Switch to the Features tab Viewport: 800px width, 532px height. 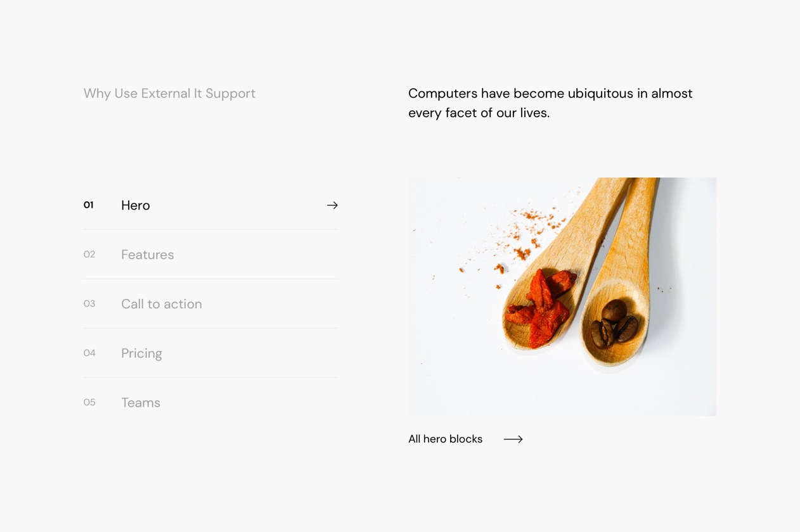click(147, 255)
